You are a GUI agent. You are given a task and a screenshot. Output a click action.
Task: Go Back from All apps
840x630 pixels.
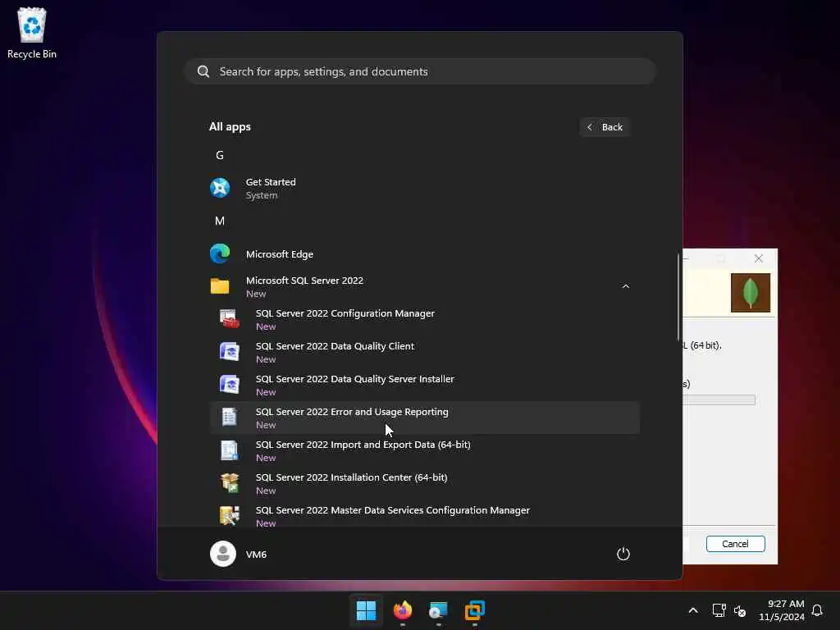click(605, 127)
